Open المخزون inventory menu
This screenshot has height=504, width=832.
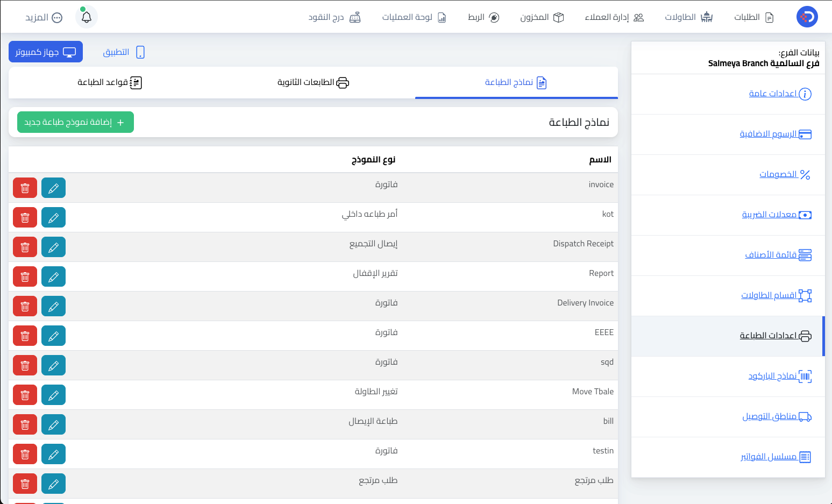542,17
